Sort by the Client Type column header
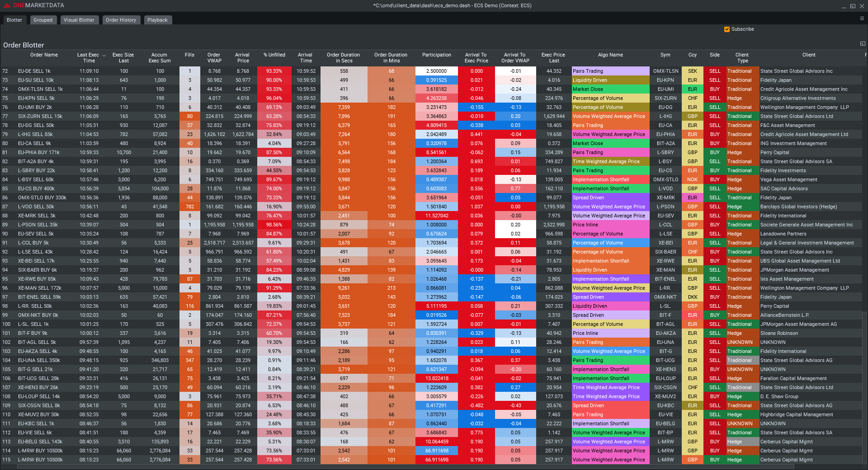 (x=742, y=58)
